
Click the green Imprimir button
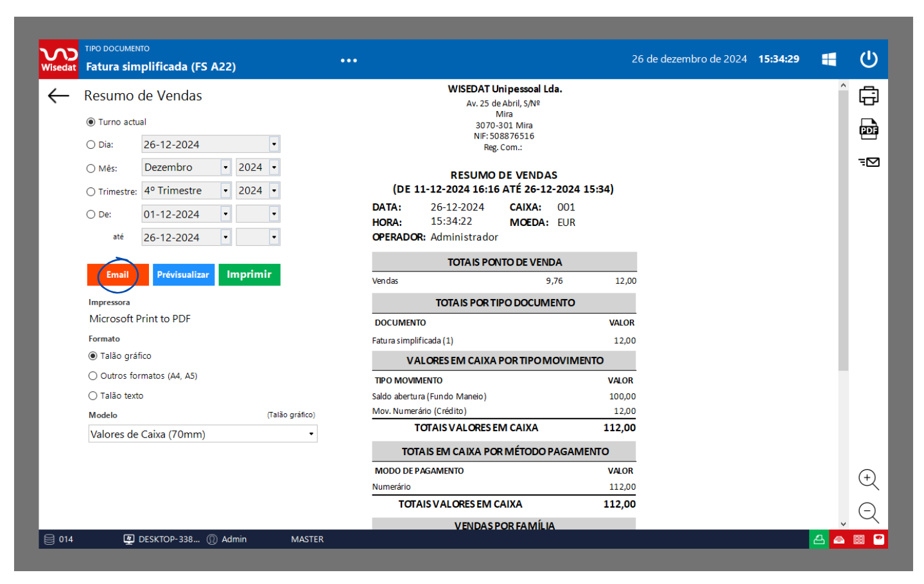pos(249,275)
